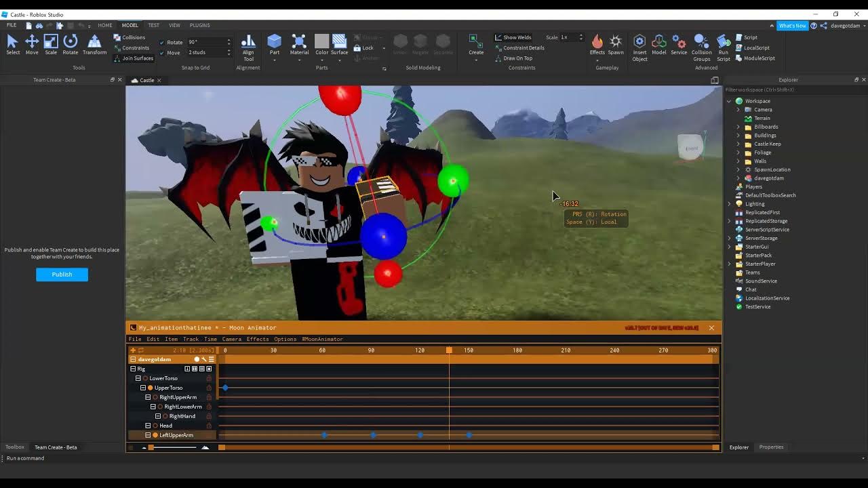Open the FILE menu
The width and height of the screenshot is (868, 488).
(12, 25)
